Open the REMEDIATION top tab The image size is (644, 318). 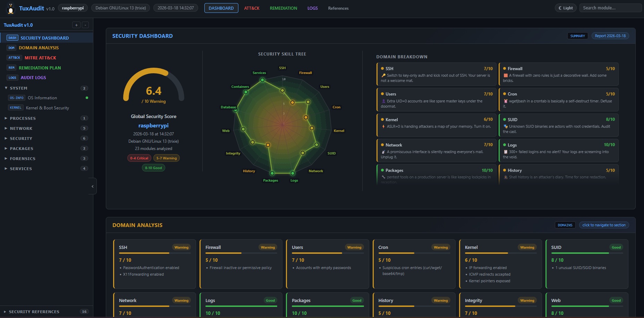pyautogui.click(x=283, y=8)
